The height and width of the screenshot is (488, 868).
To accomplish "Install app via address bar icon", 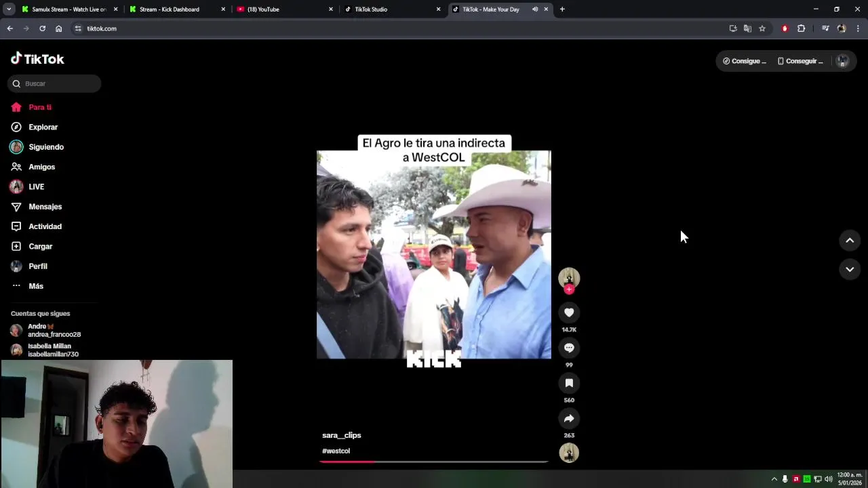I will [x=733, y=28].
